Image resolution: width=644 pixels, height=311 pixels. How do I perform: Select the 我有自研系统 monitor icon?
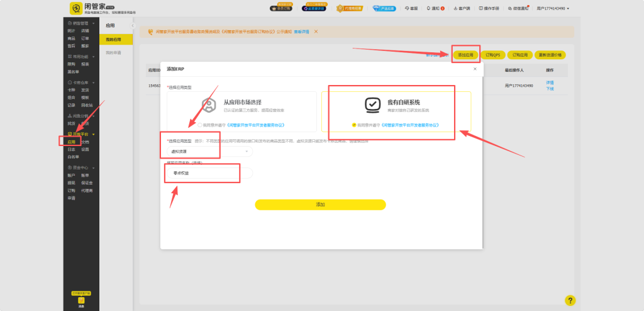[x=372, y=105]
